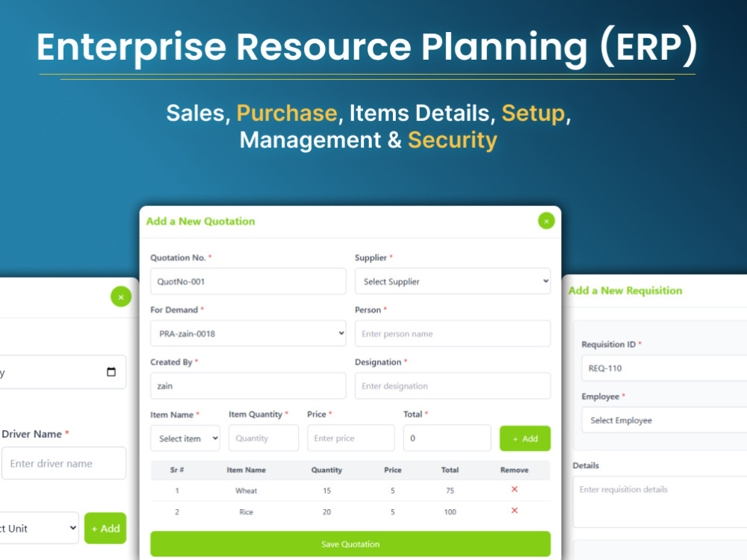Click the Enter price field
The image size is (747, 560).
click(350, 438)
